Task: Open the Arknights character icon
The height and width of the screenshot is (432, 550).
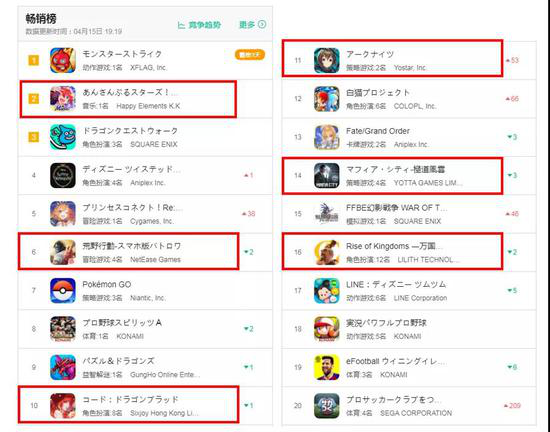Action: pyautogui.click(x=327, y=60)
